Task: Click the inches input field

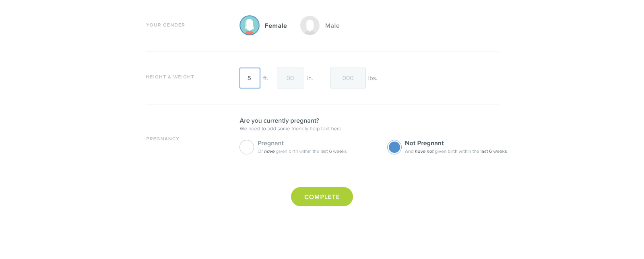Action: (290, 78)
